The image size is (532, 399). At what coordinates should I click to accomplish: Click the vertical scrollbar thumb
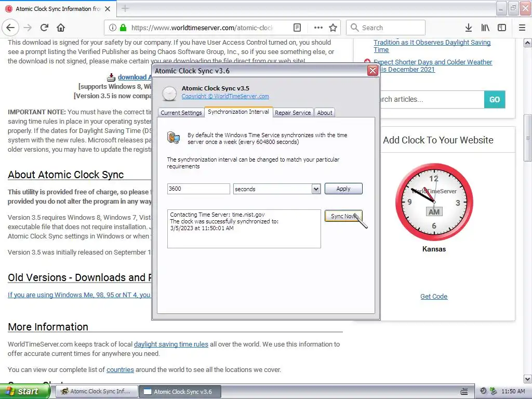527,138
